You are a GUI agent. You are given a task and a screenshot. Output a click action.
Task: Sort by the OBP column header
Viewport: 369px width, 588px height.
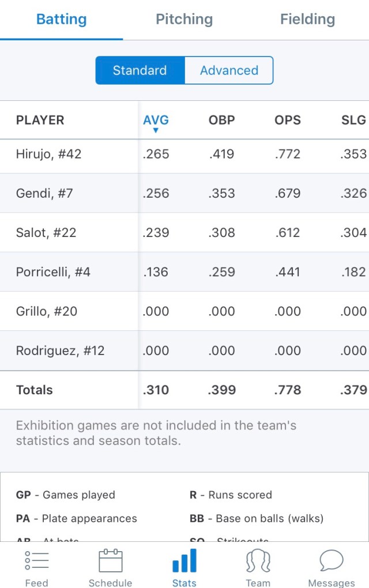click(222, 120)
